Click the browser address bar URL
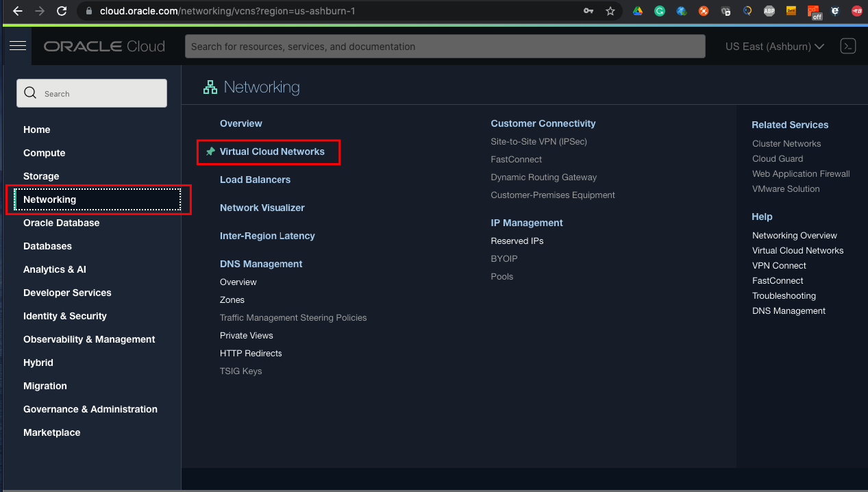This screenshot has height=492, width=868. click(227, 11)
